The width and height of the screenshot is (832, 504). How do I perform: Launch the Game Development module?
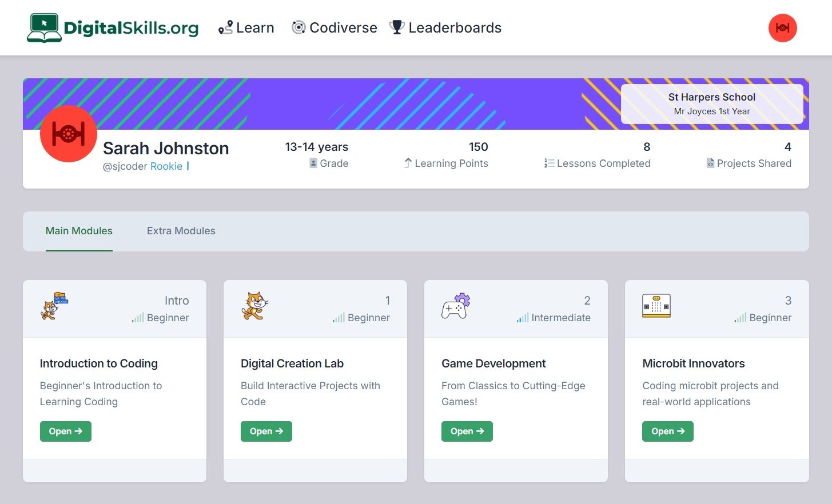coord(467,431)
